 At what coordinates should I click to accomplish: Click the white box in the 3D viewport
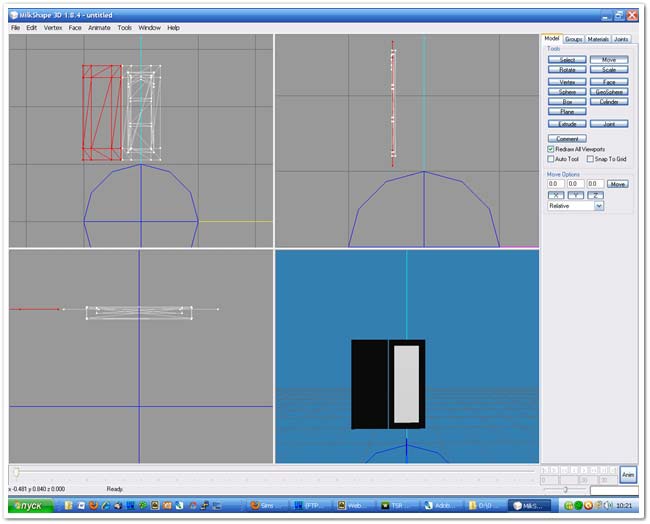(406, 384)
